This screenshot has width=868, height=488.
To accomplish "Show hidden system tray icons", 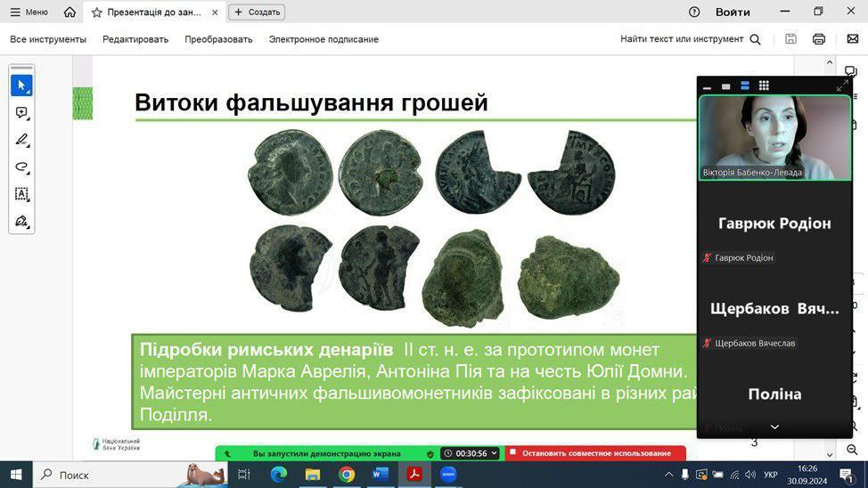I will 668,475.
